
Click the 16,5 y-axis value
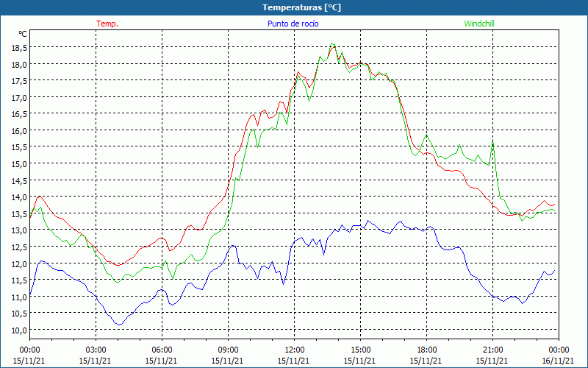tap(21, 114)
